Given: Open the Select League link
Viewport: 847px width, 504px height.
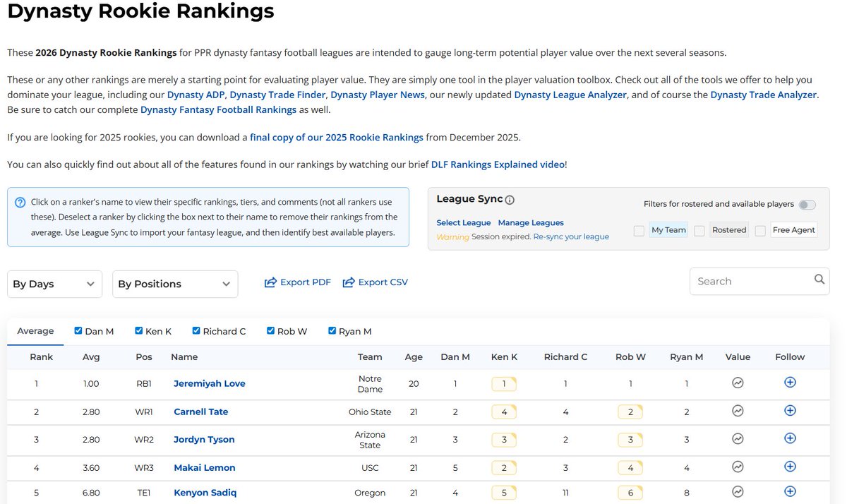Looking at the screenshot, I should (463, 223).
